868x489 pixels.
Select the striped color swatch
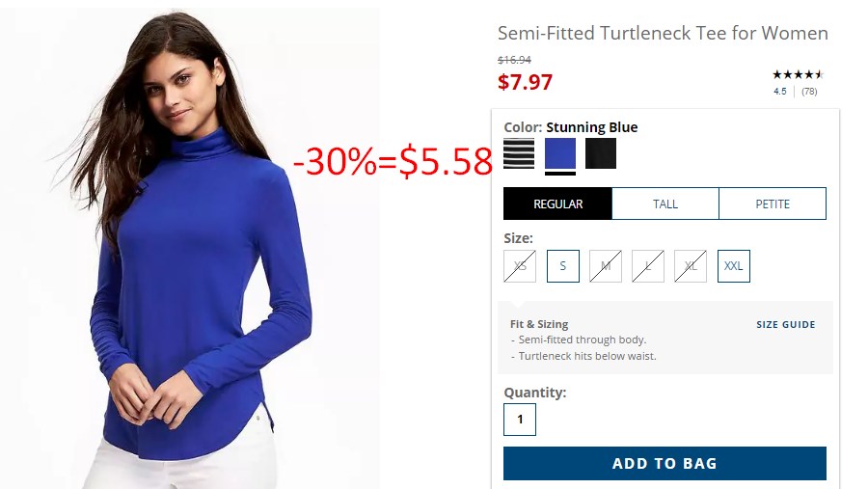[519, 153]
